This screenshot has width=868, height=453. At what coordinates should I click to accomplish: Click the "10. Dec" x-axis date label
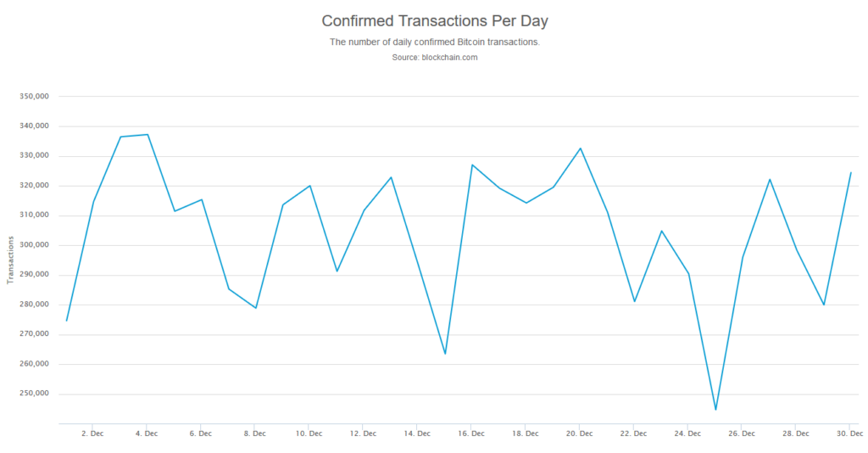(309, 433)
